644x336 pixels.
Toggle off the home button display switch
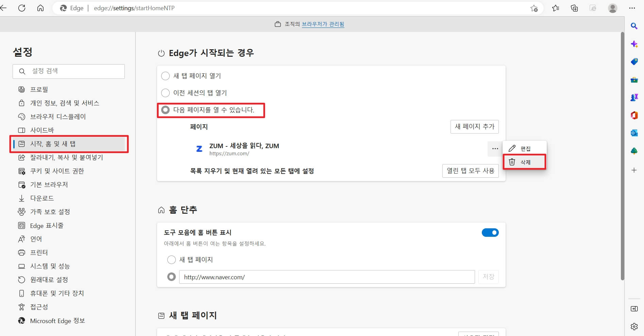coord(490,232)
